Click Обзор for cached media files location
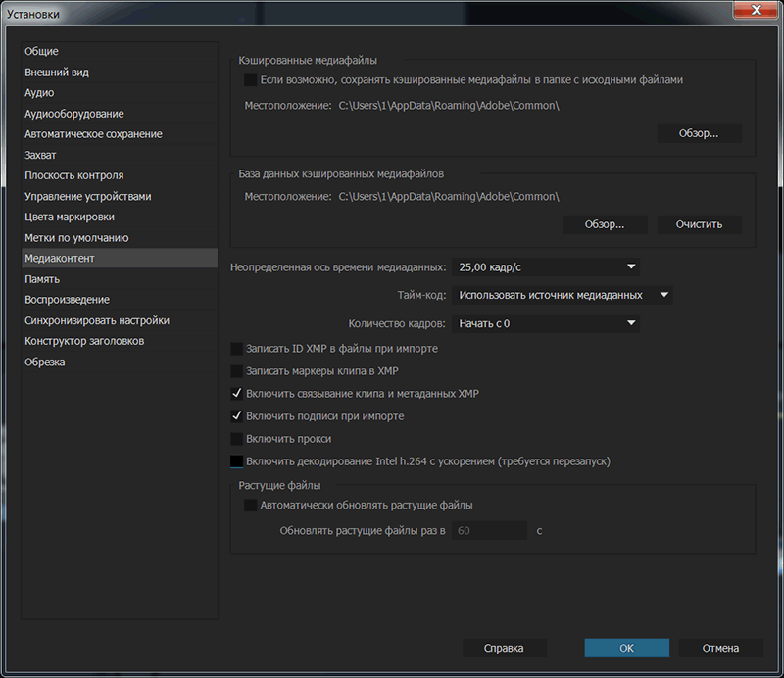 (699, 133)
